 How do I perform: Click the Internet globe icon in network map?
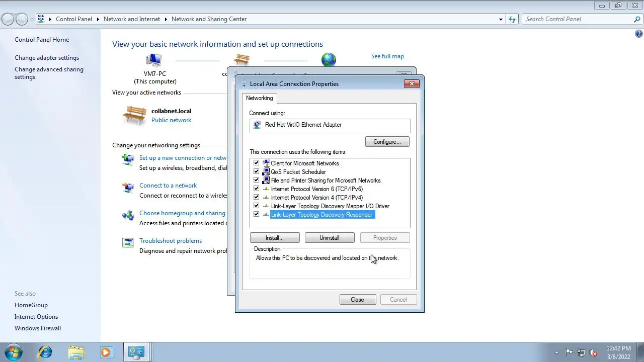point(329,59)
